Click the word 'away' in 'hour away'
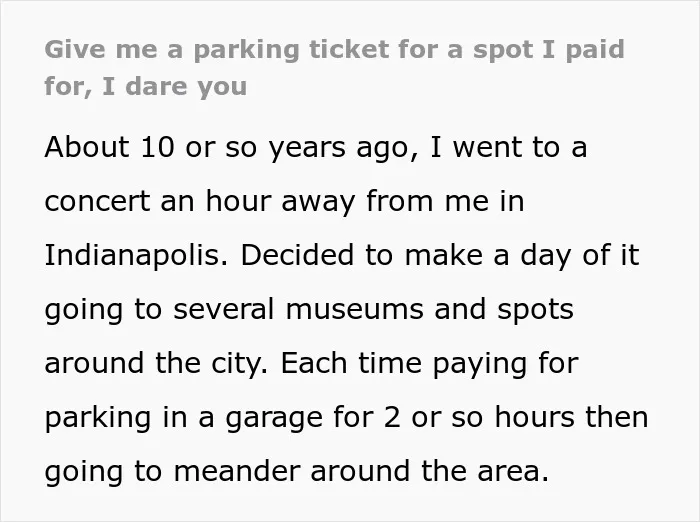700x522 pixels. pos(318,203)
